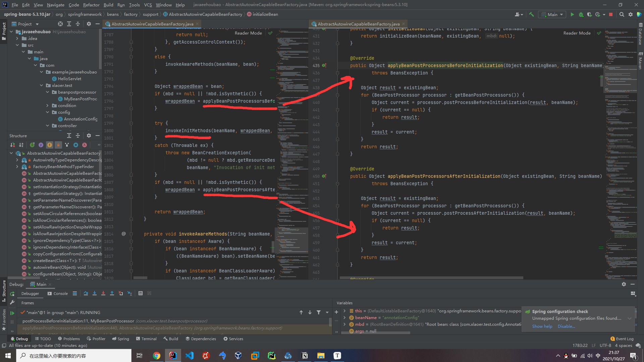Open Evaluate Expression calculator icon
This screenshot has width=644, height=362.
pyautogui.click(x=141, y=293)
